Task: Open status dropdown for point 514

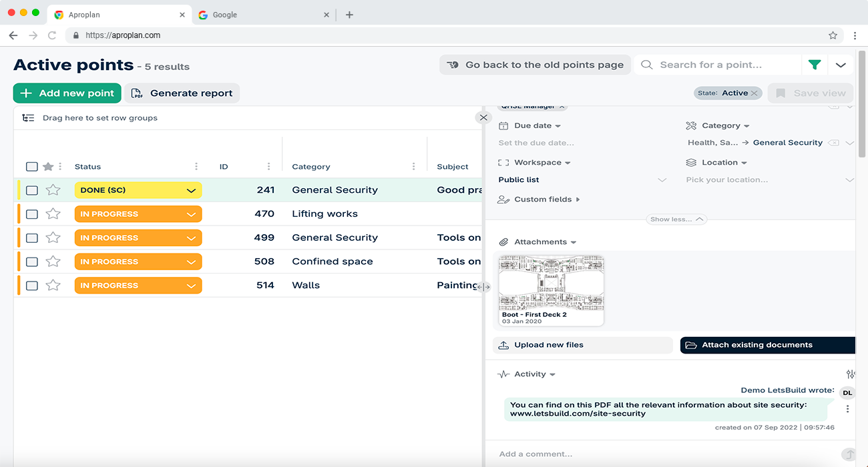Action: pyautogui.click(x=191, y=286)
